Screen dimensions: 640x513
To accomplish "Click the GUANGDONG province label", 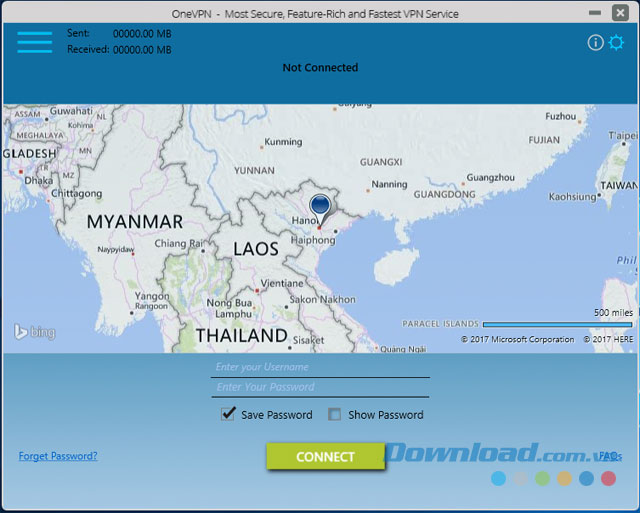I will point(444,194).
